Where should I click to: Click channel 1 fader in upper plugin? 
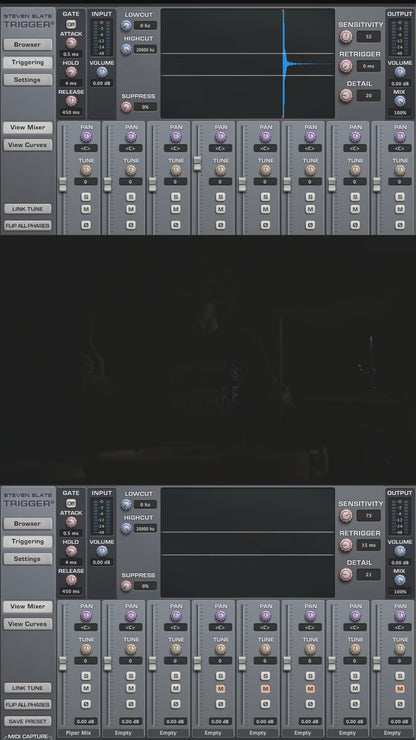click(x=63, y=184)
